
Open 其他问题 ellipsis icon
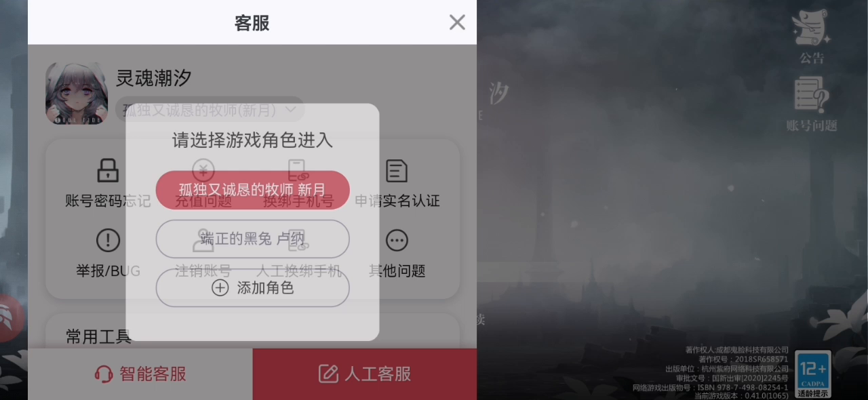(x=397, y=240)
